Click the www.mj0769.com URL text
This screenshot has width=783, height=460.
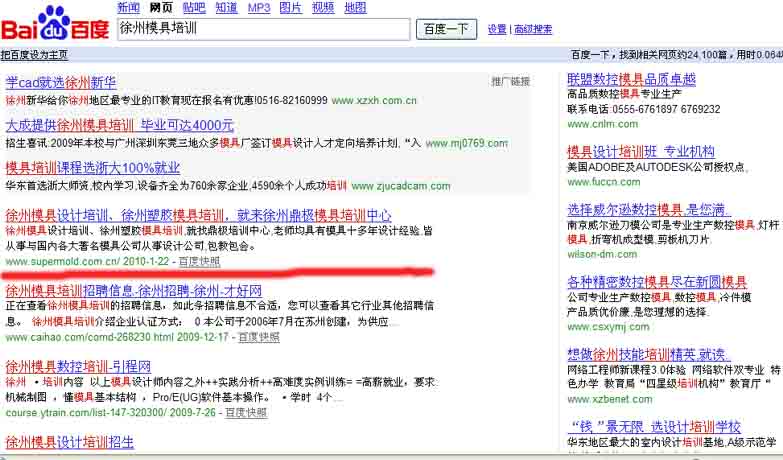click(x=466, y=143)
